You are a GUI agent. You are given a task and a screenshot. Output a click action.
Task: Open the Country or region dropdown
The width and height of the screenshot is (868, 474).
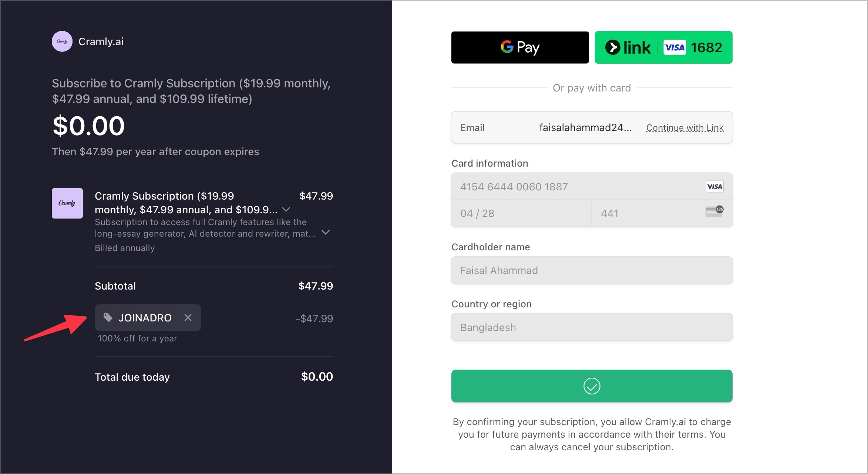click(x=592, y=328)
